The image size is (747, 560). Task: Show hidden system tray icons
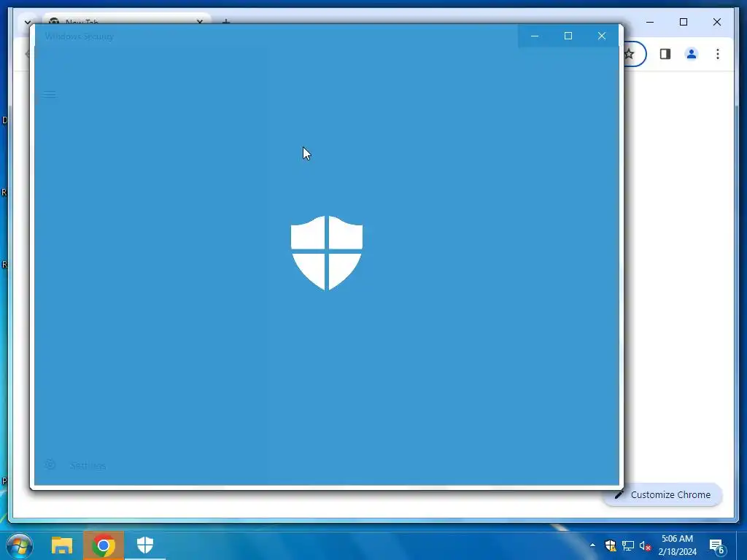pos(592,545)
